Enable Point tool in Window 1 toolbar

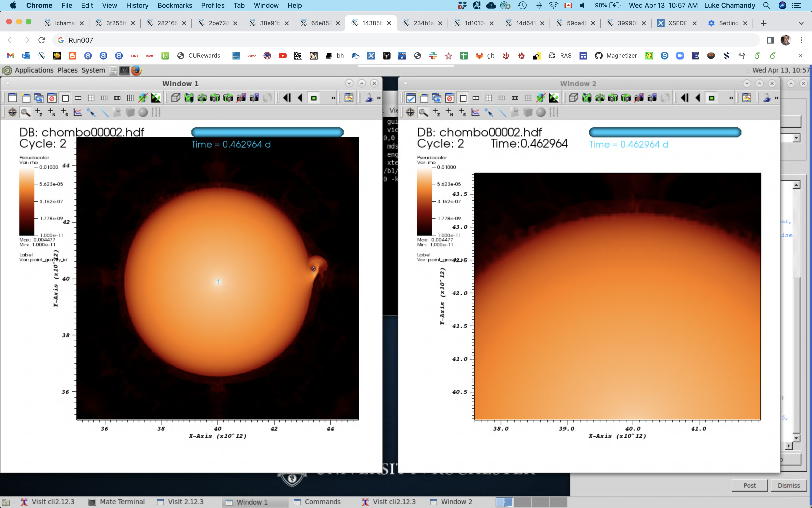(x=91, y=112)
